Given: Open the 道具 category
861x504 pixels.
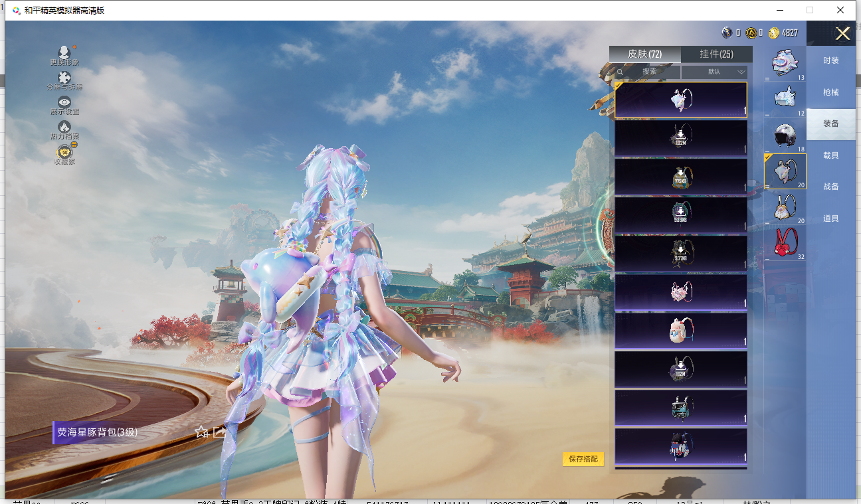Looking at the screenshot, I should pos(831,218).
